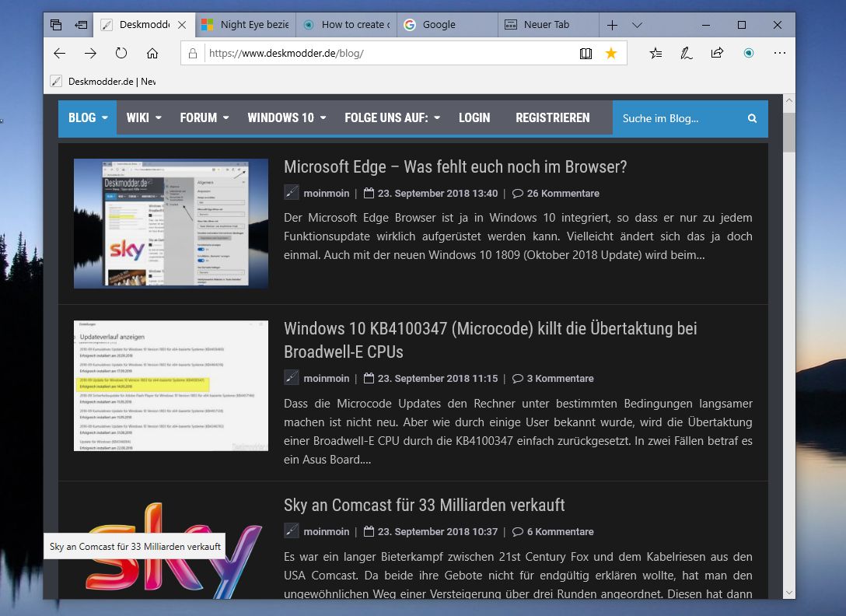The image size is (846, 616).
Task: Expand the FORUM menu
Action: pos(204,117)
